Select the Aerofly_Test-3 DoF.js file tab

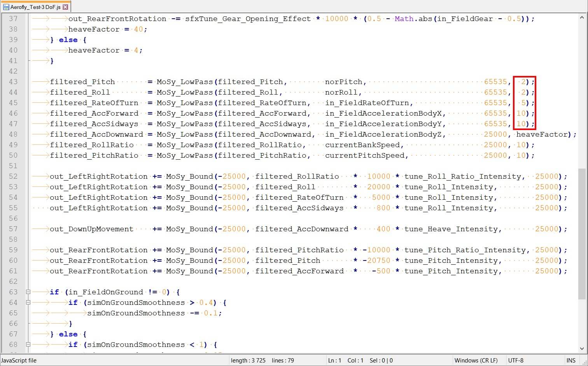pos(36,7)
